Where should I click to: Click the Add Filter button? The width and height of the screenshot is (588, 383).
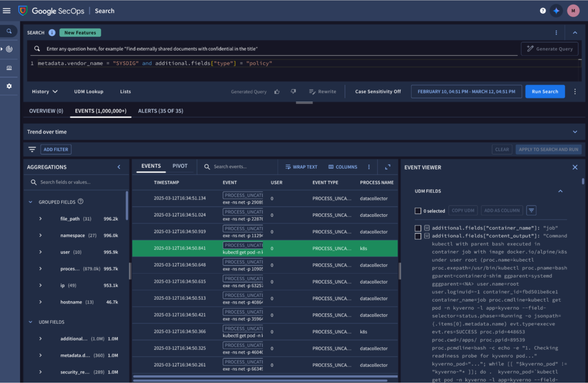(56, 150)
